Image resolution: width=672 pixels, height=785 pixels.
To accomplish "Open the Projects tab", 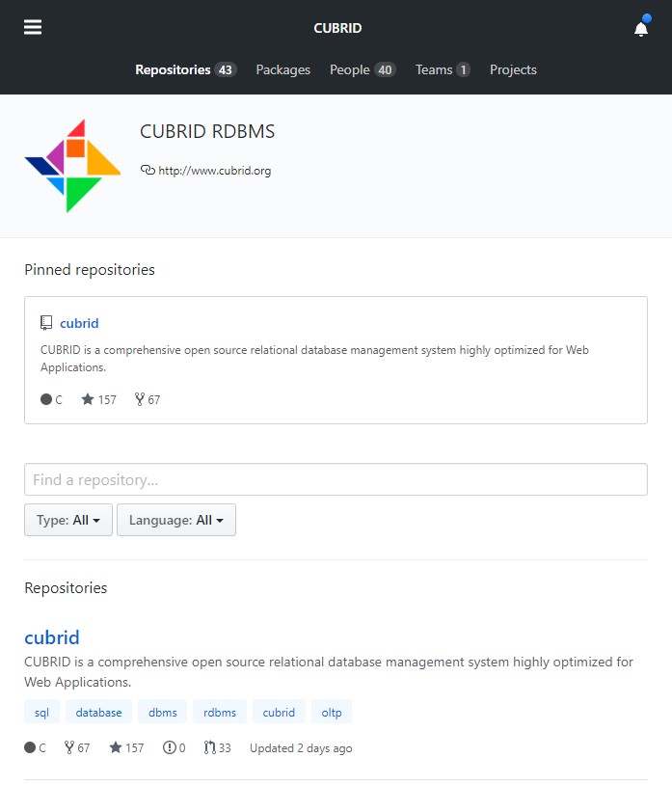I will tap(513, 69).
